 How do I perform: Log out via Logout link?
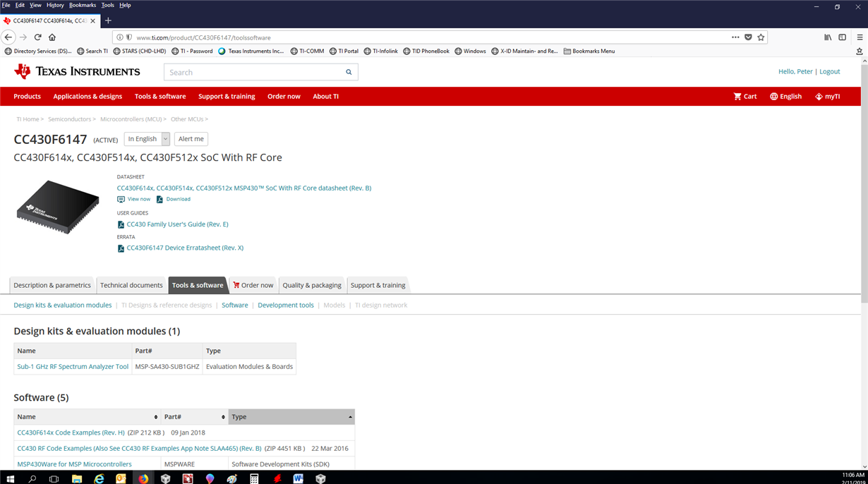[x=830, y=71]
